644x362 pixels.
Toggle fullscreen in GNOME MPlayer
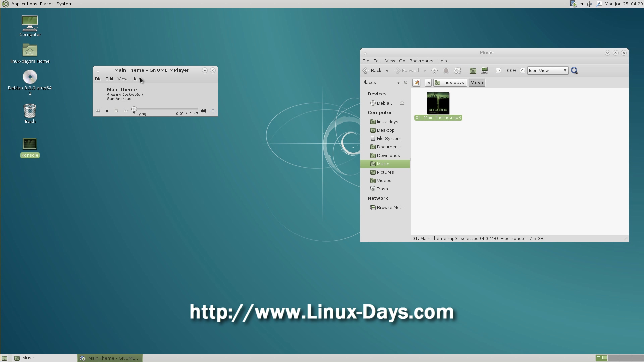pos(213,111)
